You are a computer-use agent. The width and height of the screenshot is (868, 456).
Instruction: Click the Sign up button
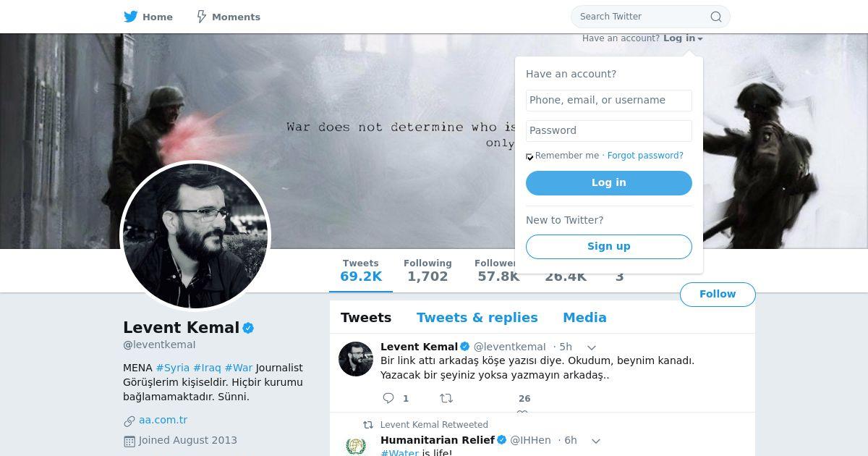tap(609, 247)
